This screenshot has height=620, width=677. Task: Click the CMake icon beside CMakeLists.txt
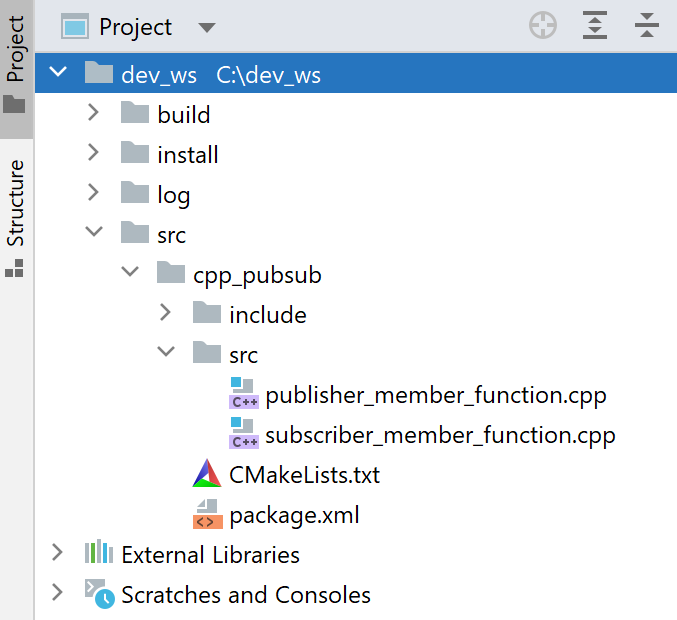[x=207, y=474]
